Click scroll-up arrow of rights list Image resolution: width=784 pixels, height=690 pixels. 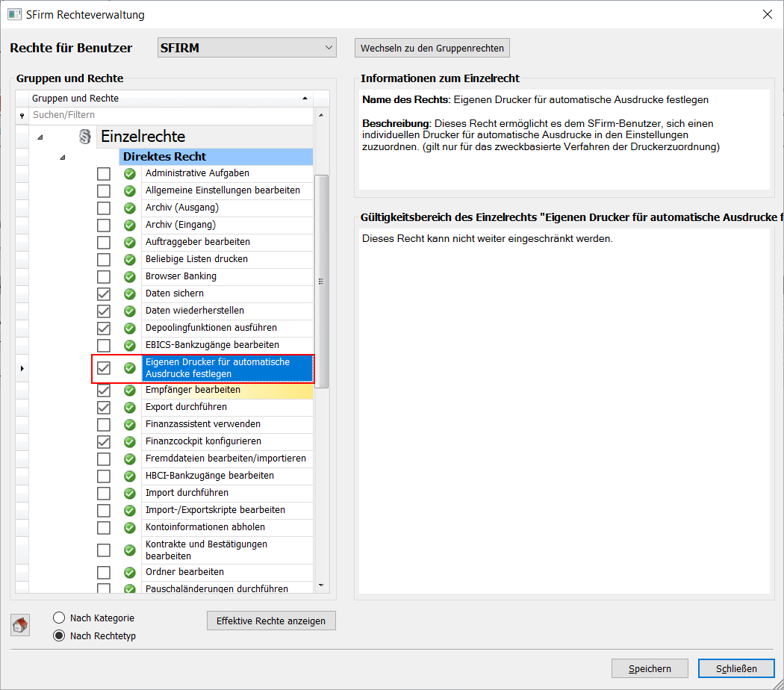point(321,115)
